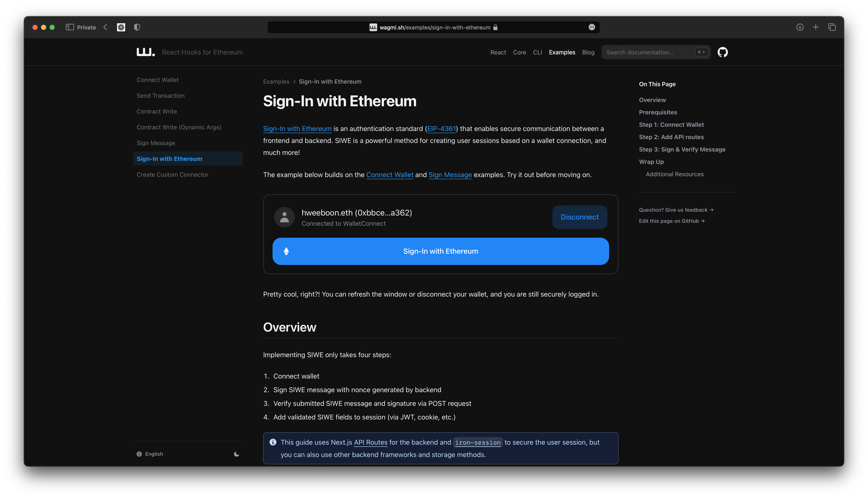Viewport: 868px width, 498px height.
Task: Click the info icon in the guide note
Action: click(x=273, y=442)
